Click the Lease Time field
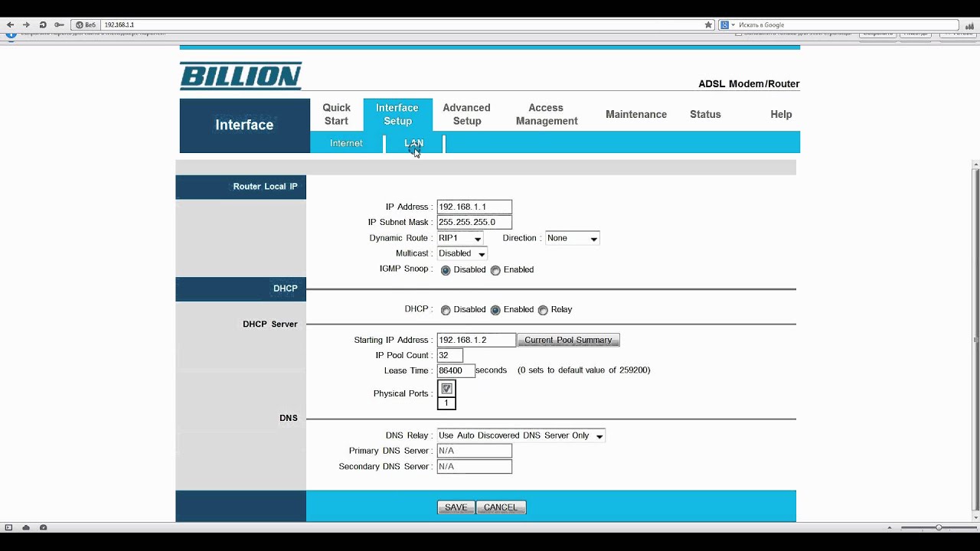Screen dimensions: 980x551 point(456,370)
